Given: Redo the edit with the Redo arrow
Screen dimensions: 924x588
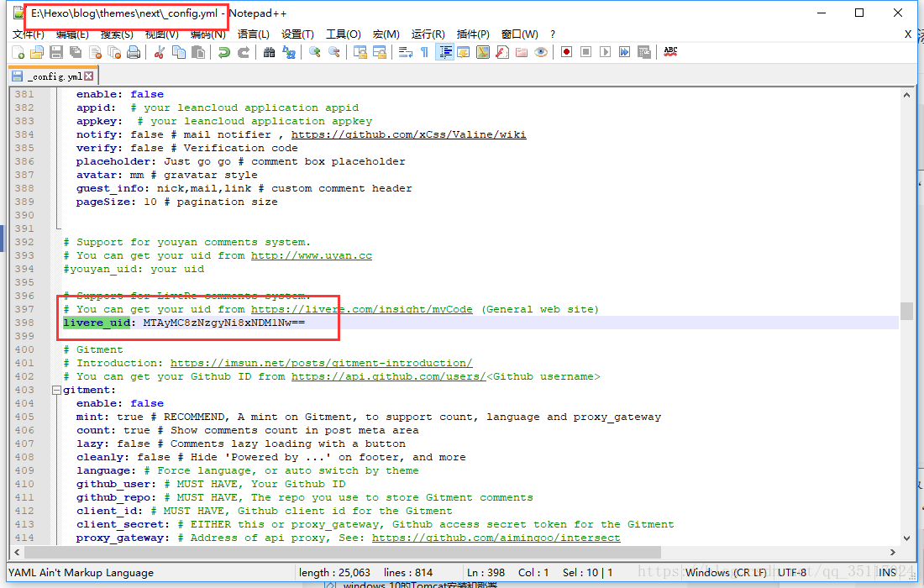Looking at the screenshot, I should coord(244,52).
